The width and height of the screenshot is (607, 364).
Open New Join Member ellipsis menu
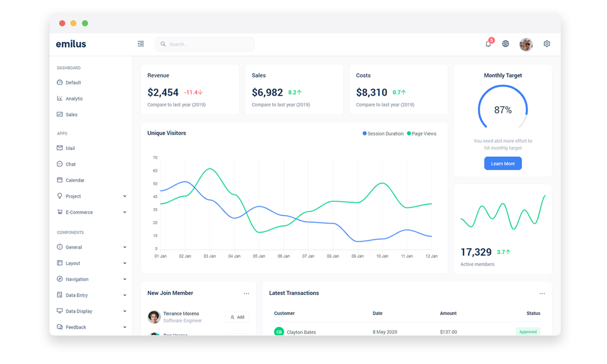246,293
